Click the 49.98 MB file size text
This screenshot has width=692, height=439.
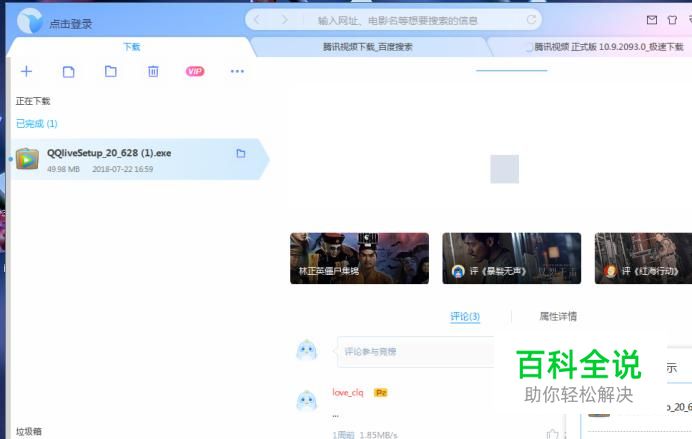tap(63, 169)
